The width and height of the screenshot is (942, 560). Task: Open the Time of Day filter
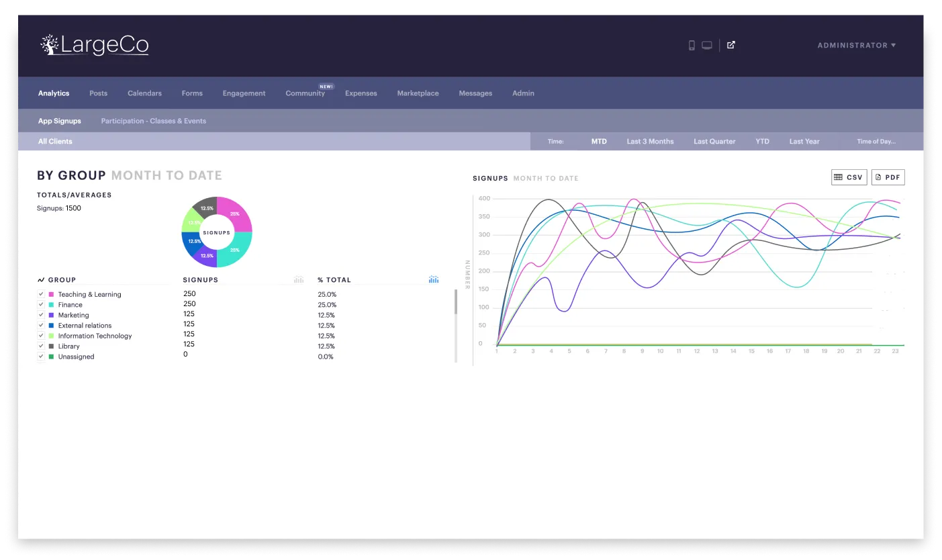876,142
